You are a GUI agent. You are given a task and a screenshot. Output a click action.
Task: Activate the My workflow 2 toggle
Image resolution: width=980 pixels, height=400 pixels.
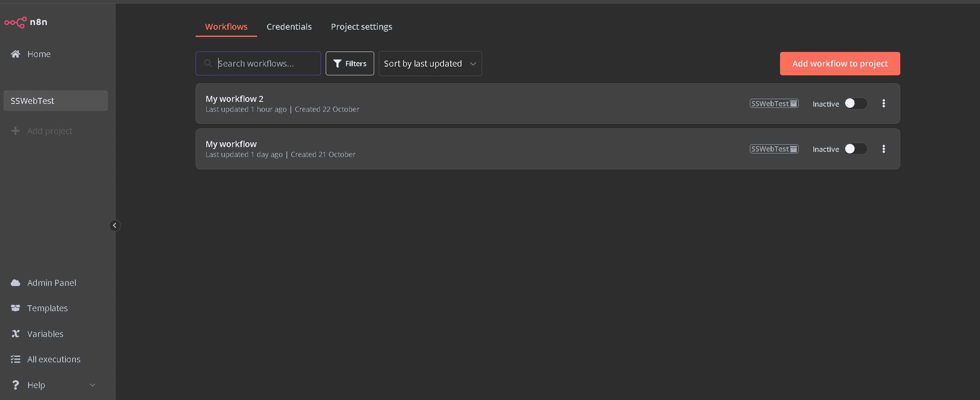tap(855, 103)
